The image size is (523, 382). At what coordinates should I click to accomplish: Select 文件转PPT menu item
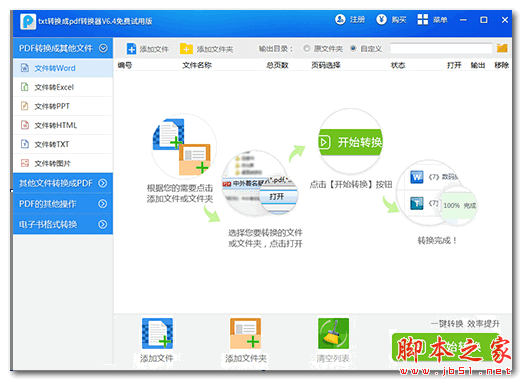pyautogui.click(x=63, y=106)
